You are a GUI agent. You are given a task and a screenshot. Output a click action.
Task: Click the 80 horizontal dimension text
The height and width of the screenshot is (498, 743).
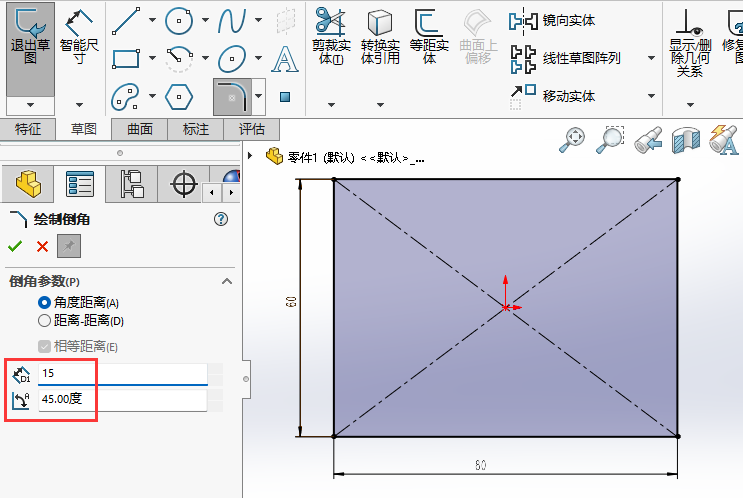coord(480,465)
